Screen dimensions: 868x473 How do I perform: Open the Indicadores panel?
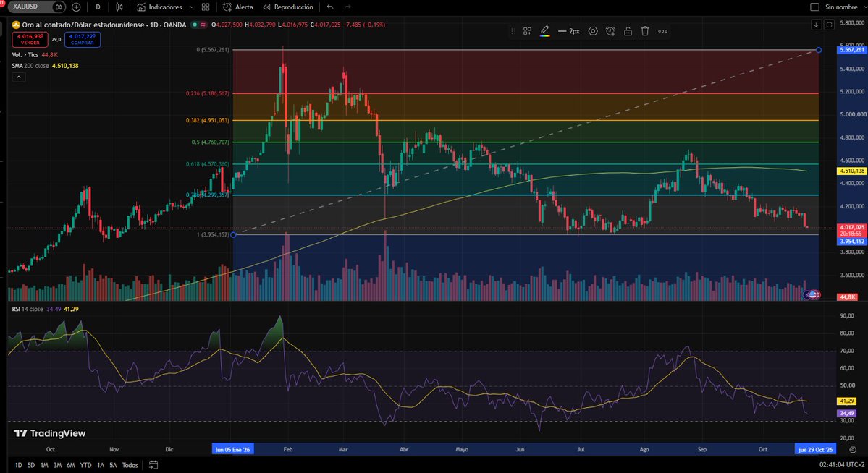coord(159,7)
